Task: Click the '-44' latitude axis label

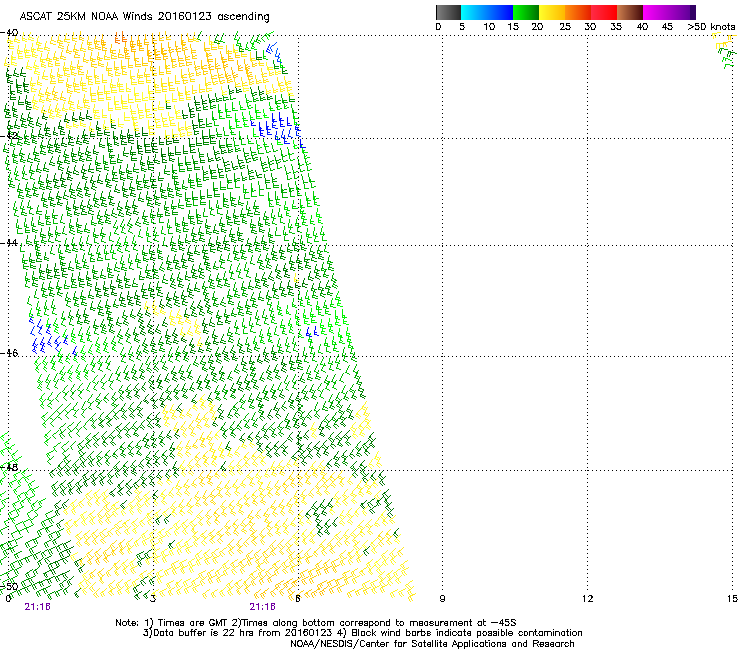Action: pyautogui.click(x=9, y=243)
